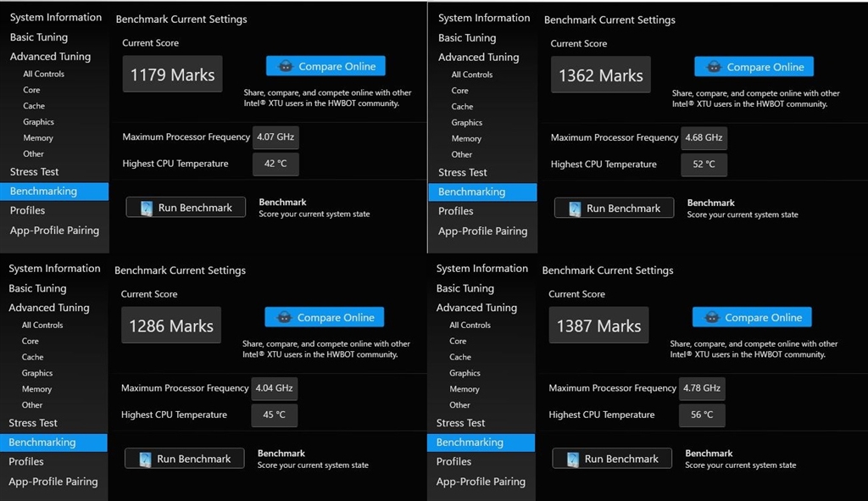Click the 4.07 GHz Maximum Processor Frequency field
The width and height of the screenshot is (868, 501).
275,136
